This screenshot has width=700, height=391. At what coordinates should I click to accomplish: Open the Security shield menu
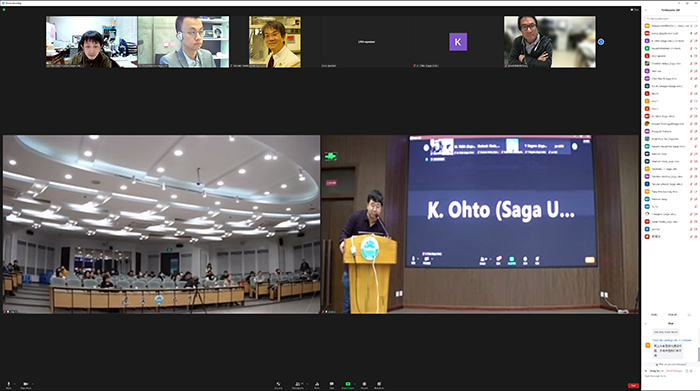coord(278,384)
